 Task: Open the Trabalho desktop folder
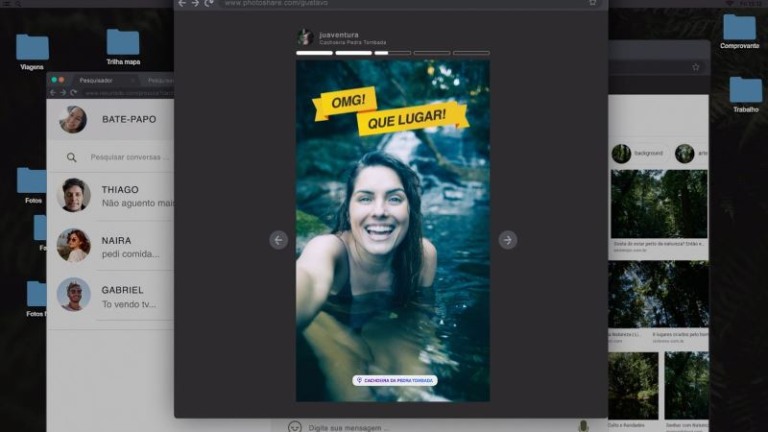pos(745,95)
